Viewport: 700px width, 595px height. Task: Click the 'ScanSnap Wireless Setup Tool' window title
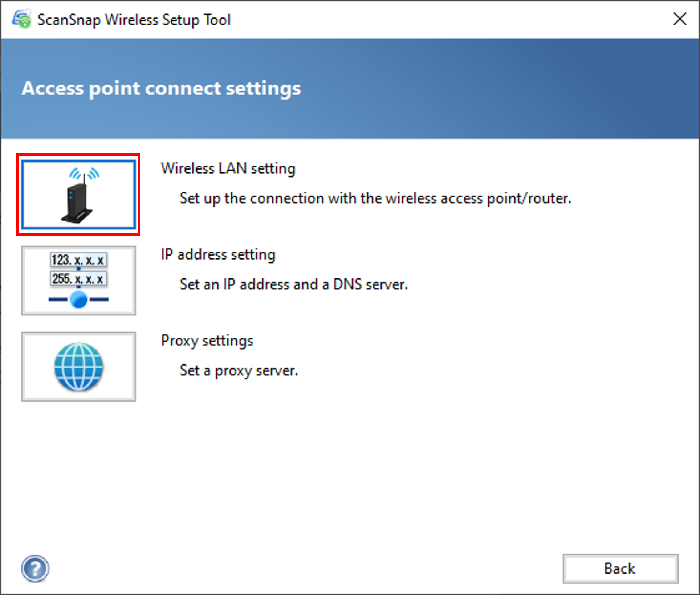pyautogui.click(x=134, y=20)
